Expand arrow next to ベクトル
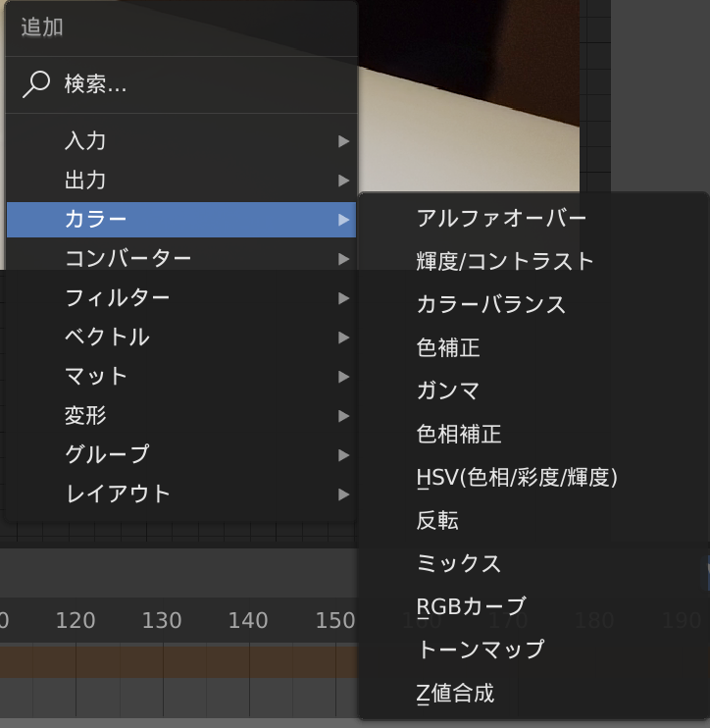 tap(343, 338)
